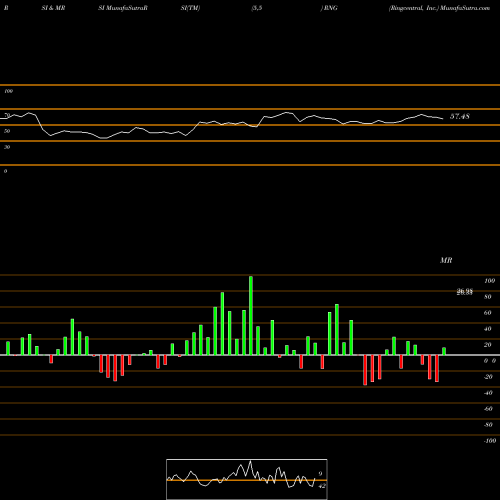
Task: Click the 30 level label on RSI axis
Action: 7,147
